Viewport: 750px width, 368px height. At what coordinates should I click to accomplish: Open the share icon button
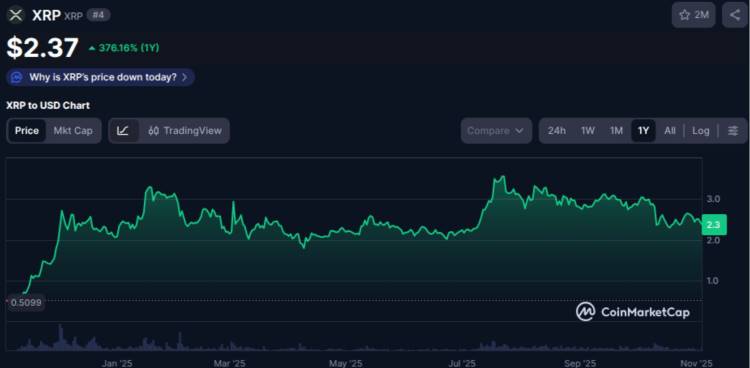click(735, 15)
